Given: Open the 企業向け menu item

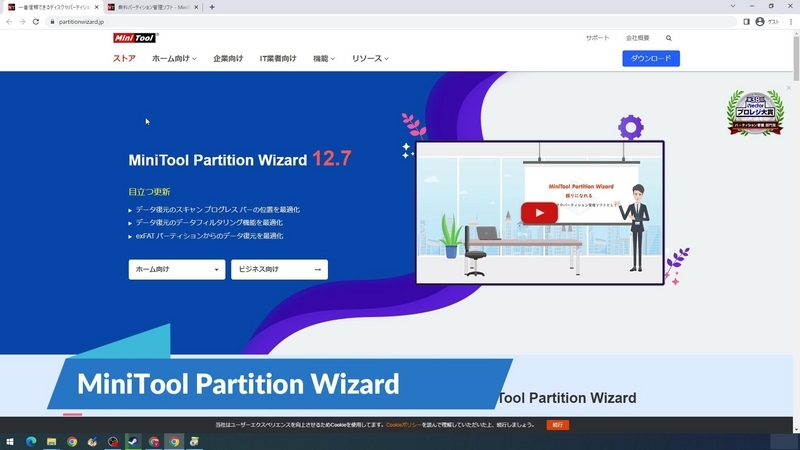Looking at the screenshot, I should (228, 59).
